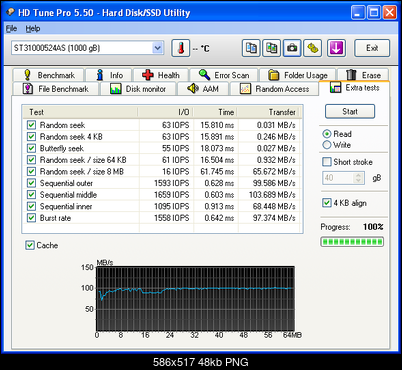Go to the Random Access tab

[274, 89]
